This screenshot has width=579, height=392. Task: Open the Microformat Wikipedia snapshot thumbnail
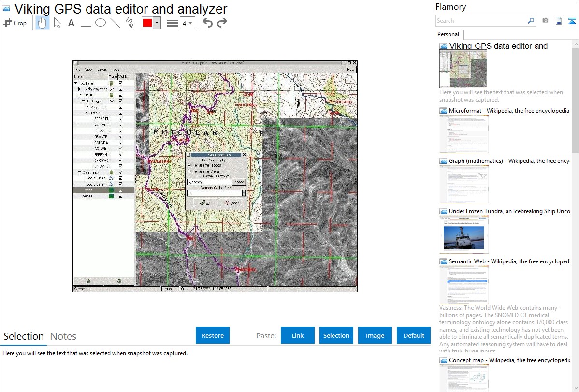tap(464, 134)
